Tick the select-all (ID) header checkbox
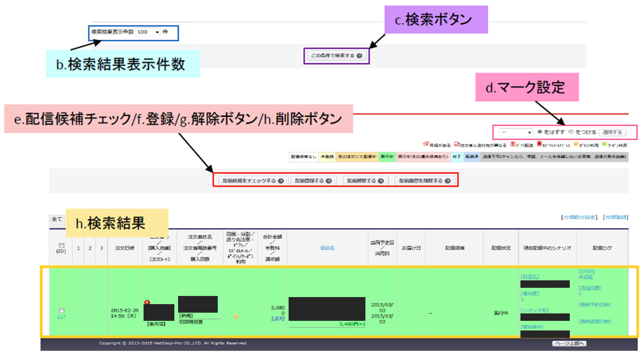Image resolution: width=644 pixels, height=355 pixels. point(62,245)
